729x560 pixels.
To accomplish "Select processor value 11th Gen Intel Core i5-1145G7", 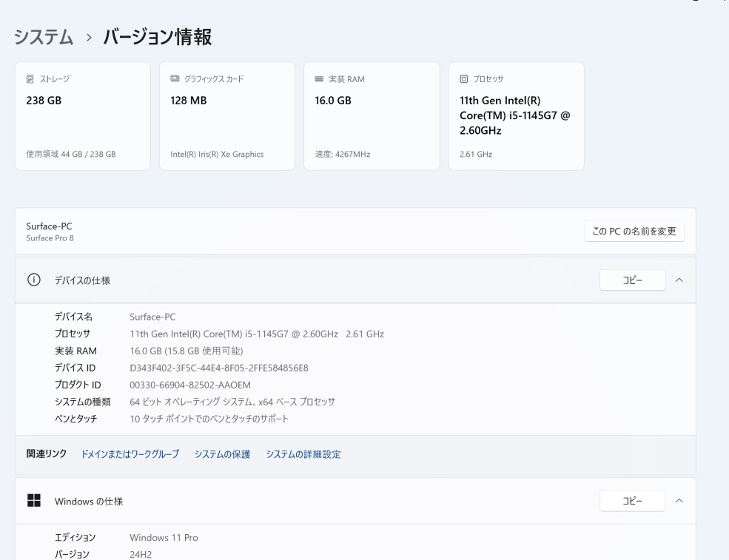I will point(257,334).
